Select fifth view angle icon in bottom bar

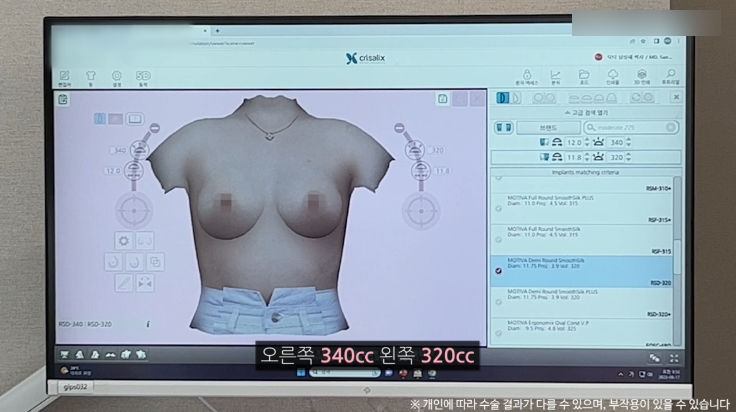point(125,354)
